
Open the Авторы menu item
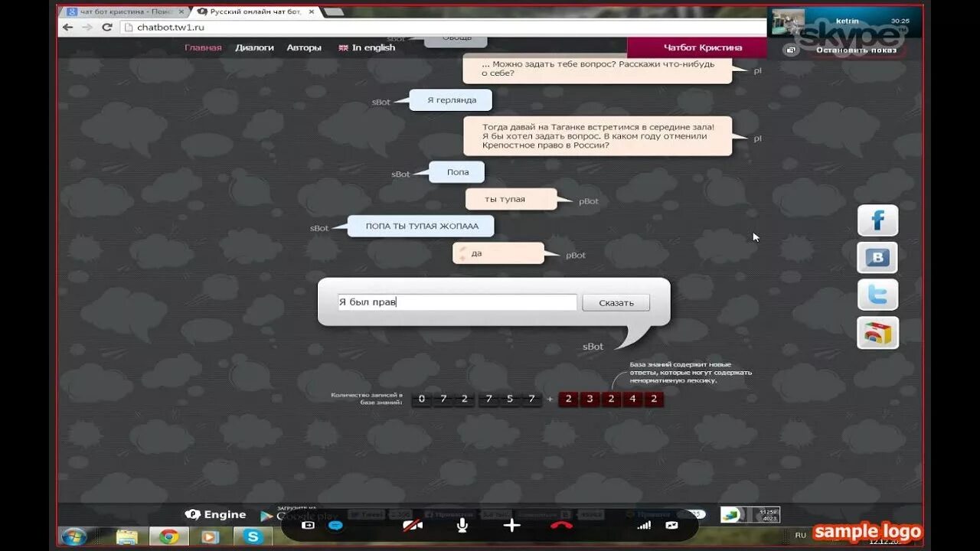(x=304, y=47)
